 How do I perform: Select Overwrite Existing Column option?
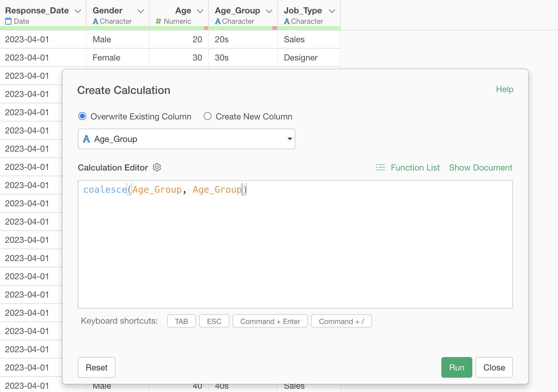coord(82,116)
